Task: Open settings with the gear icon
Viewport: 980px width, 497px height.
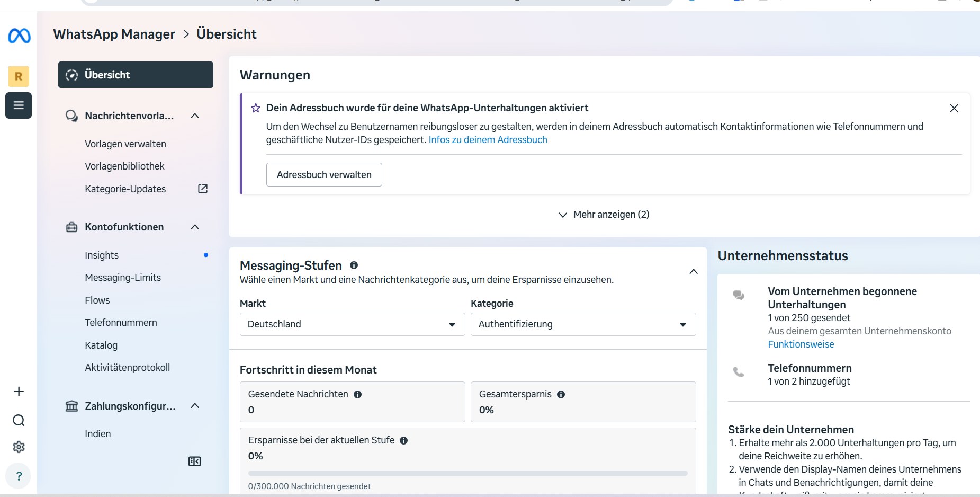Action: [19, 447]
